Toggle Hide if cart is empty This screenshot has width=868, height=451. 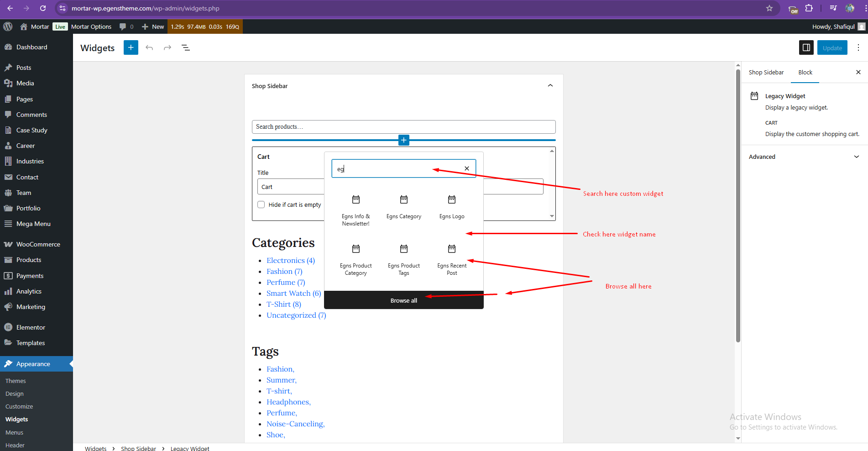pos(261,205)
